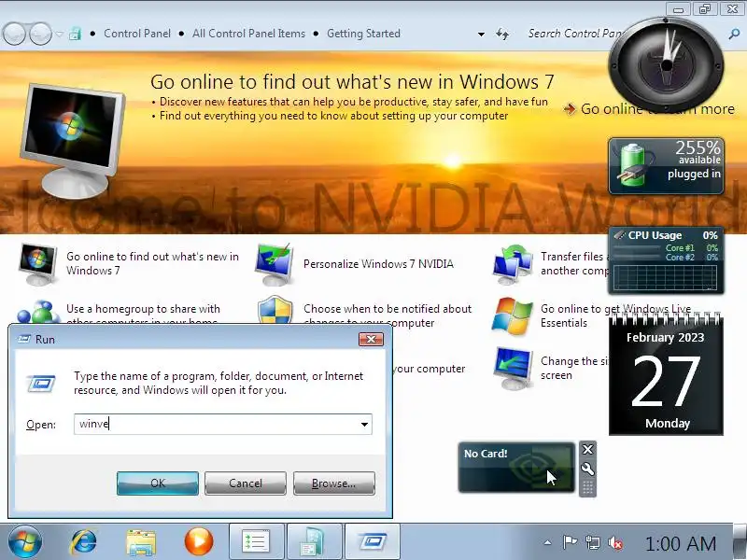Click the battery 255% available gadget
The width and height of the screenshot is (747, 560).
[666, 166]
